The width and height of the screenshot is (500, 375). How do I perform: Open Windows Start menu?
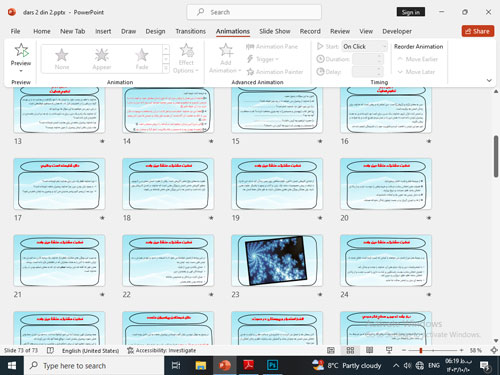point(12,366)
